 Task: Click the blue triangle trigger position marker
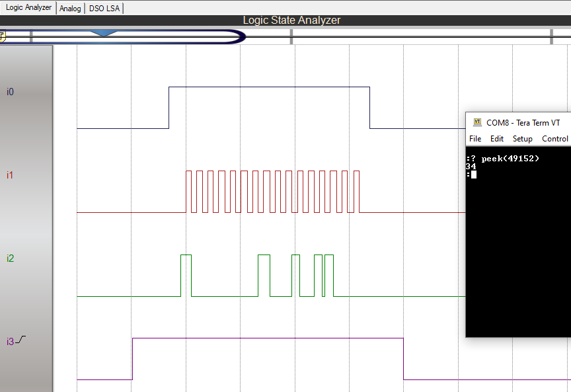click(103, 32)
